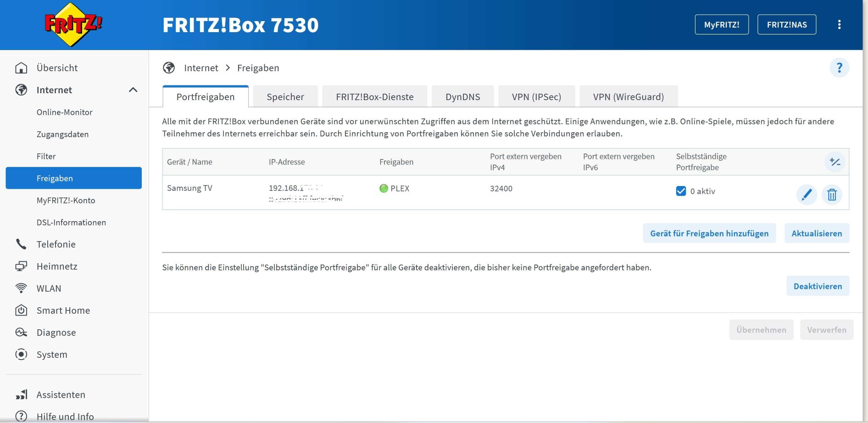Click the FRITZ!NAS button
This screenshot has width=868, height=423.
[787, 25]
